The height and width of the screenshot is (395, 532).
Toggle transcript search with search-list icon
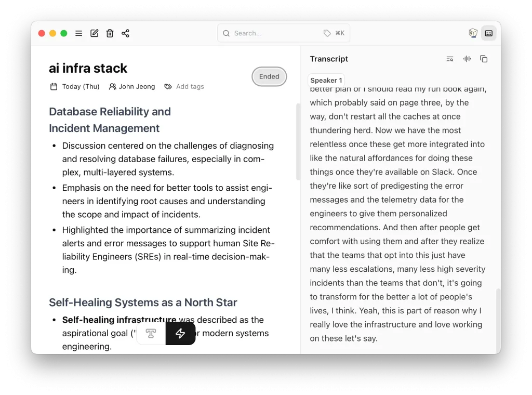(x=449, y=59)
